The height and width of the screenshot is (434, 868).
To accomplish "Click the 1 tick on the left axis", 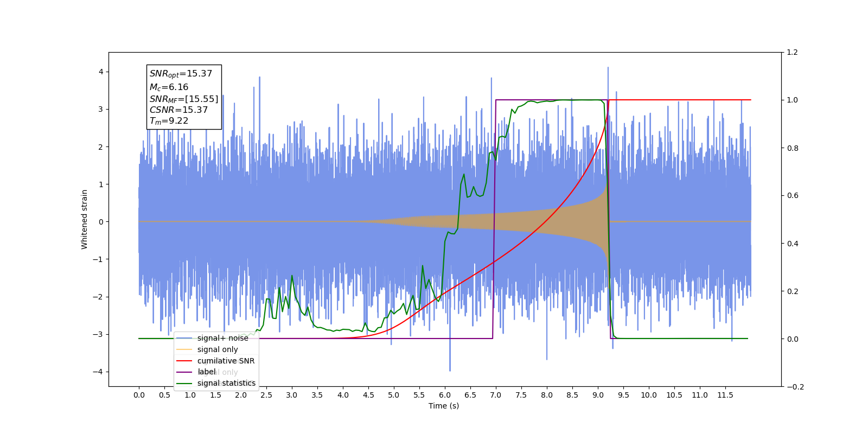I will (x=101, y=184).
